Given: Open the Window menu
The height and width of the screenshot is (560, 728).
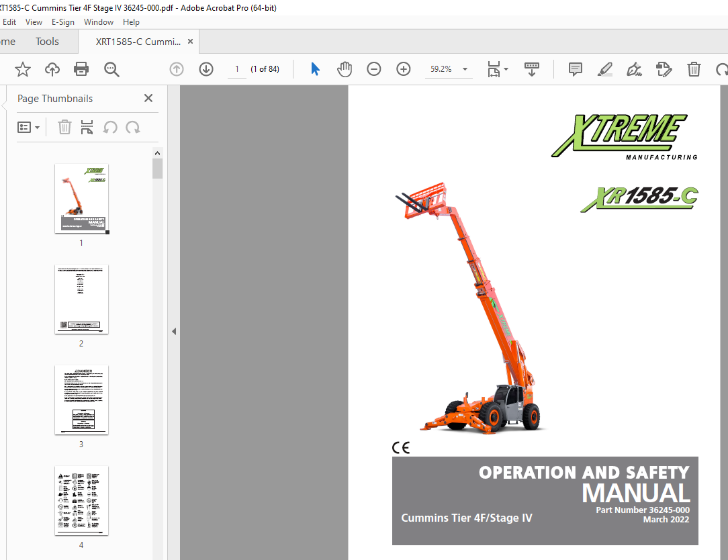Looking at the screenshot, I should 99,22.
